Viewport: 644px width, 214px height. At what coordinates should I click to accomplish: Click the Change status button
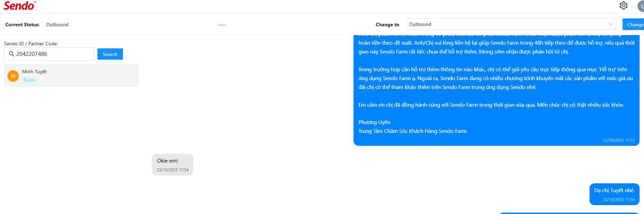point(633,25)
